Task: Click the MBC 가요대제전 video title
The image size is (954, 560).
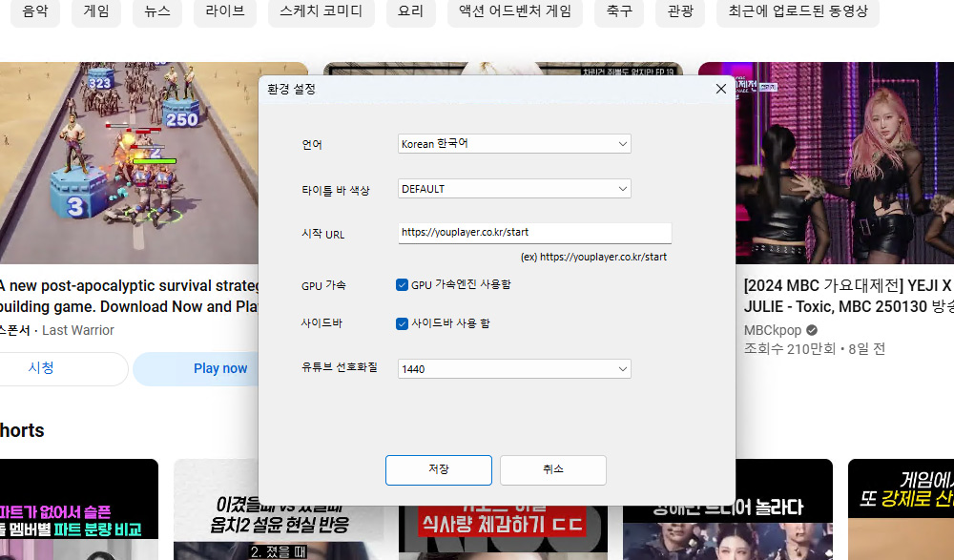Action: [849, 296]
